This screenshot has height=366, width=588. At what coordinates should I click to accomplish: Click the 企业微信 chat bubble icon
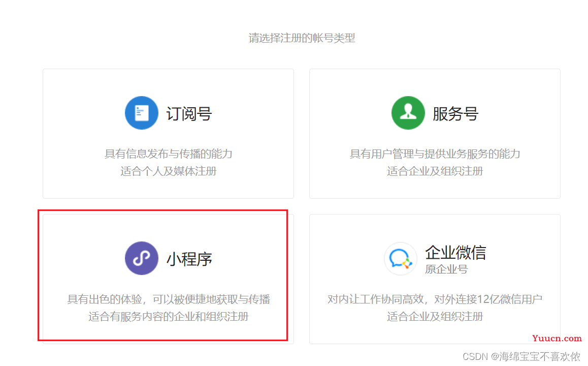pos(401,259)
